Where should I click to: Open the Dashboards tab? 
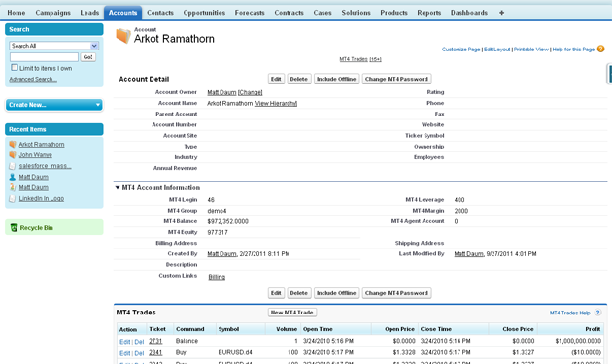[x=469, y=13]
